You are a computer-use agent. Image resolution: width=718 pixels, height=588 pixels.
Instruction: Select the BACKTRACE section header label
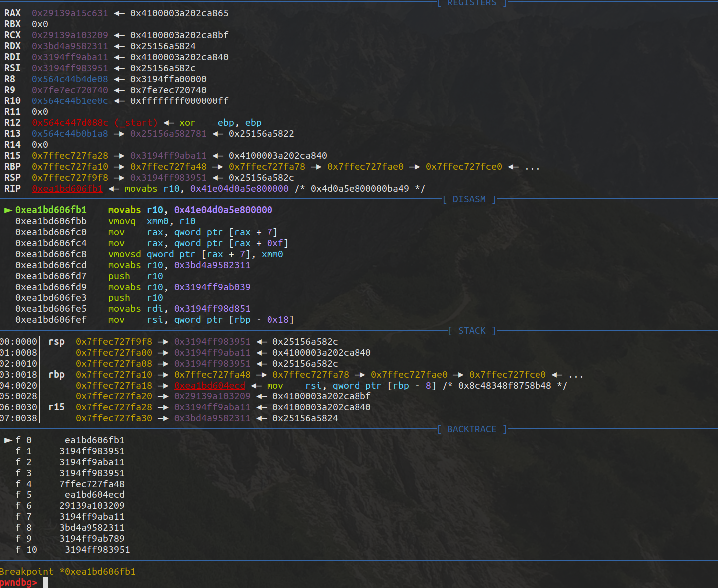coord(471,429)
